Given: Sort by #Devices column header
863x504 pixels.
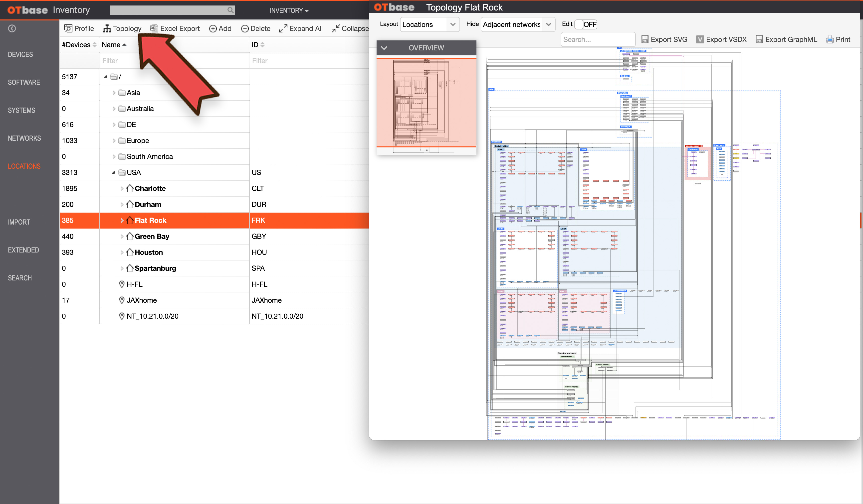Looking at the screenshot, I should click(x=79, y=44).
